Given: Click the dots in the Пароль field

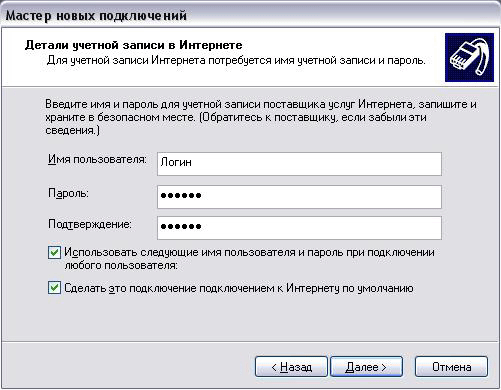Looking at the screenshot, I should (x=181, y=195).
